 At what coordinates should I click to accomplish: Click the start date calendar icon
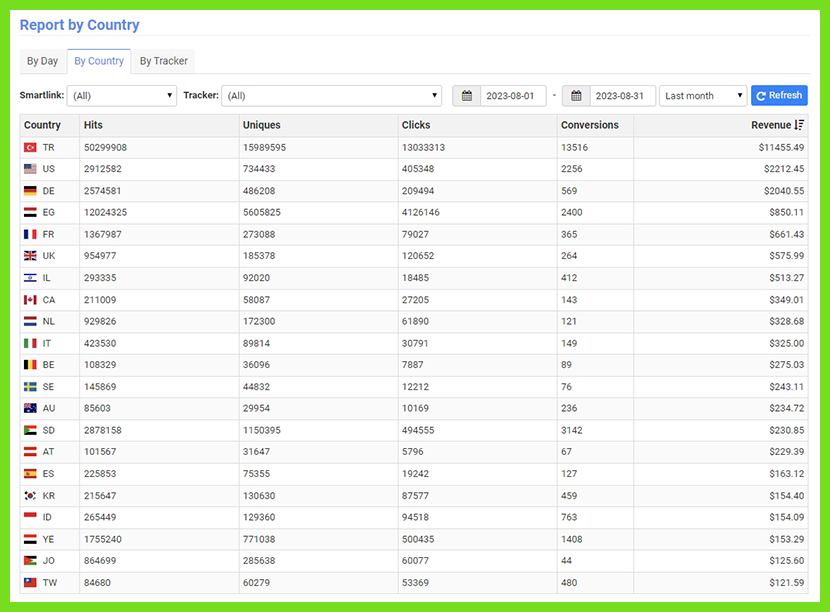click(466, 96)
